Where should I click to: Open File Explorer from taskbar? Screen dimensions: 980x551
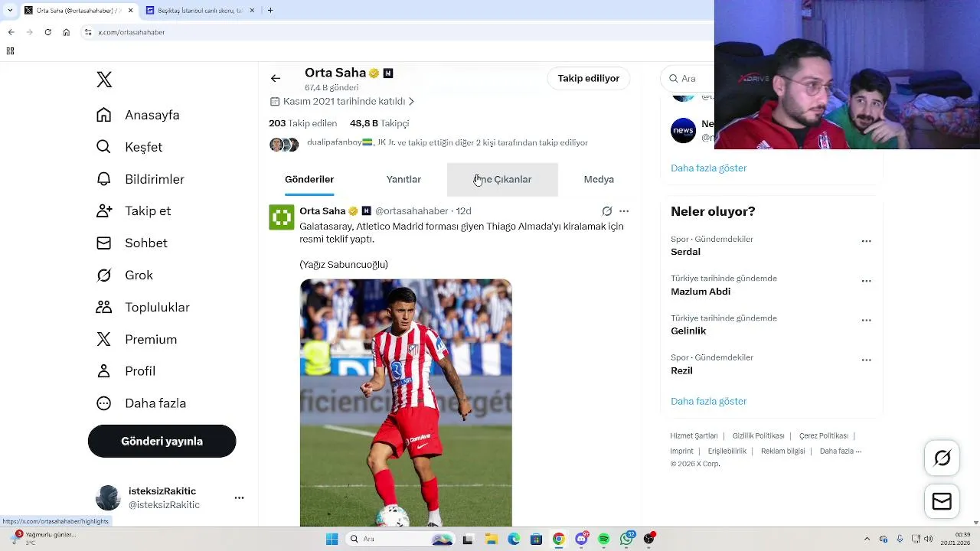[491, 540]
